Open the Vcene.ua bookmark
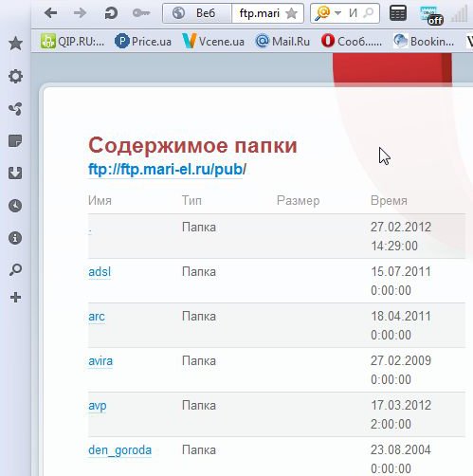The image size is (473, 476). coord(213,42)
